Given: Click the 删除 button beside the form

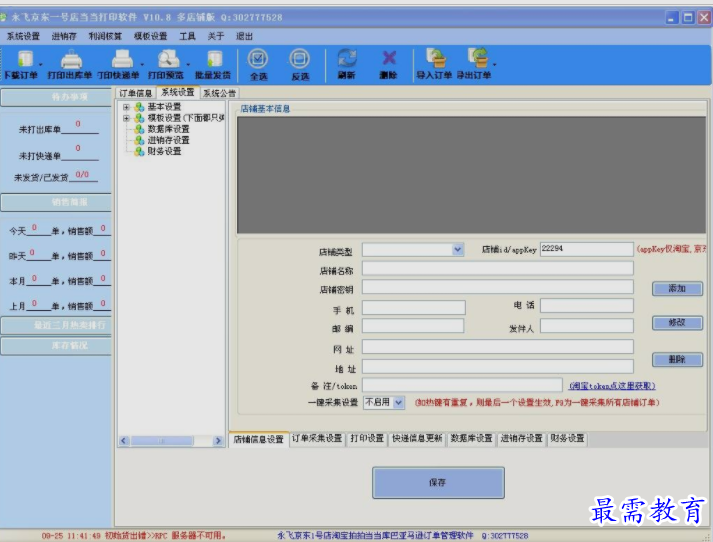Looking at the screenshot, I should pos(678,360).
